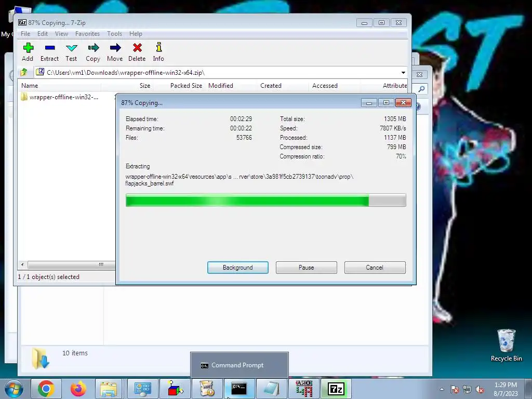Click the up-folder icon beside the address bar
The width and height of the screenshot is (532, 399).
click(24, 72)
